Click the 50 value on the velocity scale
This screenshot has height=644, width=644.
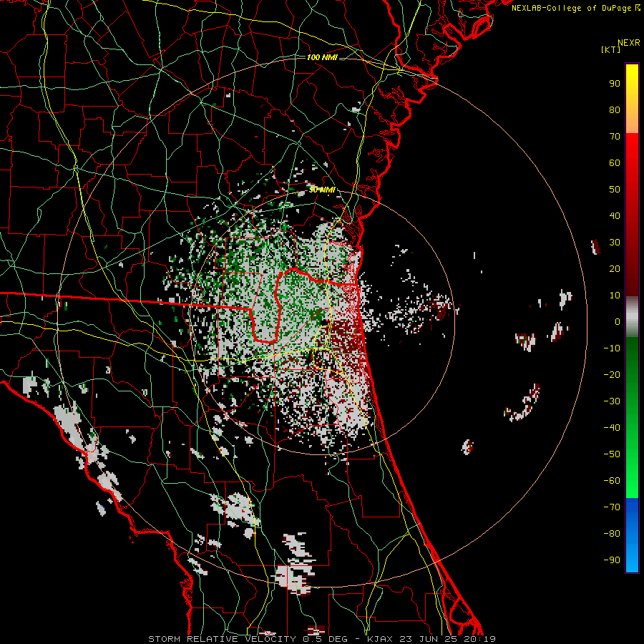pos(615,190)
